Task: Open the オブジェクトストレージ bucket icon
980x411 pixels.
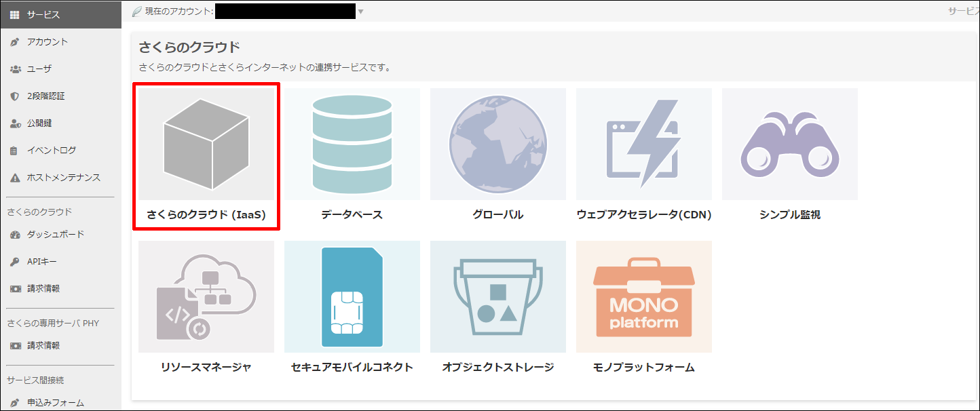Action: [x=498, y=296]
